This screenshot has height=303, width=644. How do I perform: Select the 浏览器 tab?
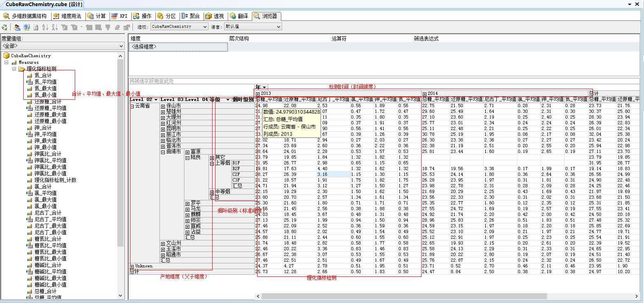[266, 16]
